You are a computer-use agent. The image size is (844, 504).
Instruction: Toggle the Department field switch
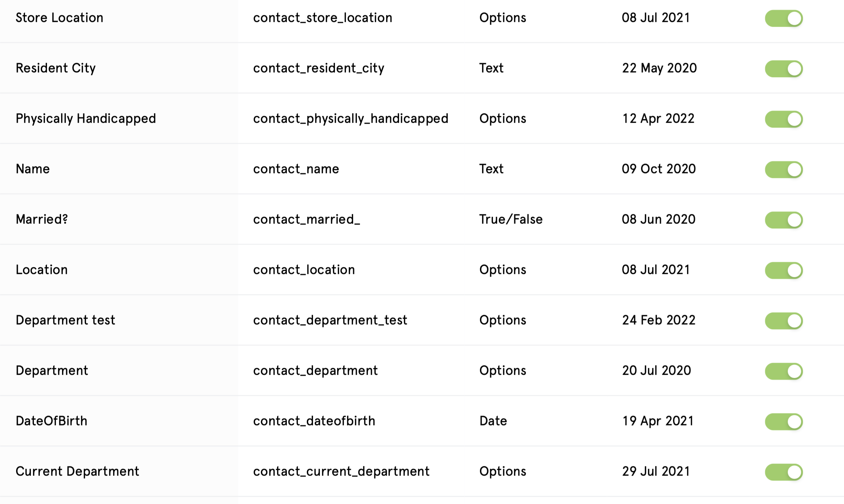pos(784,371)
